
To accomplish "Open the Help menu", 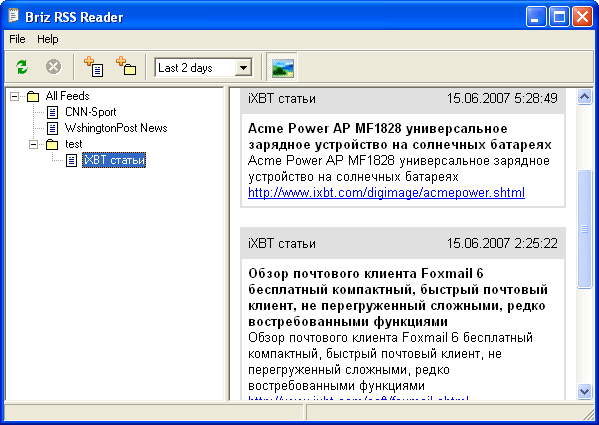I will coord(48,39).
